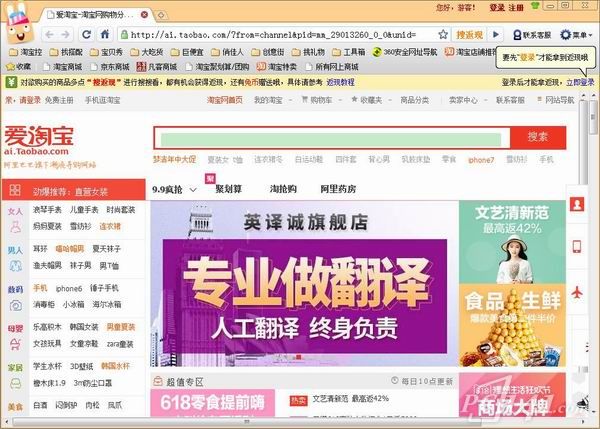Open the 卖家中心 dropdown
This screenshot has height=429, width=600.
pos(468,100)
